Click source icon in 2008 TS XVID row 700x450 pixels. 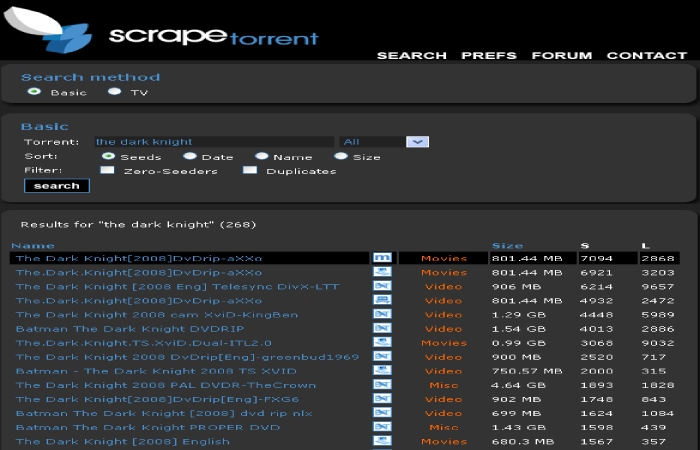pyautogui.click(x=382, y=371)
